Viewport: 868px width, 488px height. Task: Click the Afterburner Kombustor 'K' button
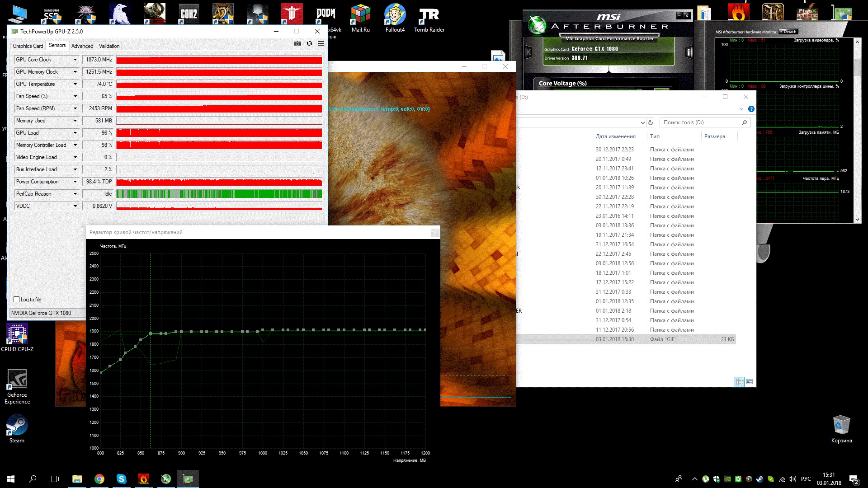pyautogui.click(x=528, y=52)
